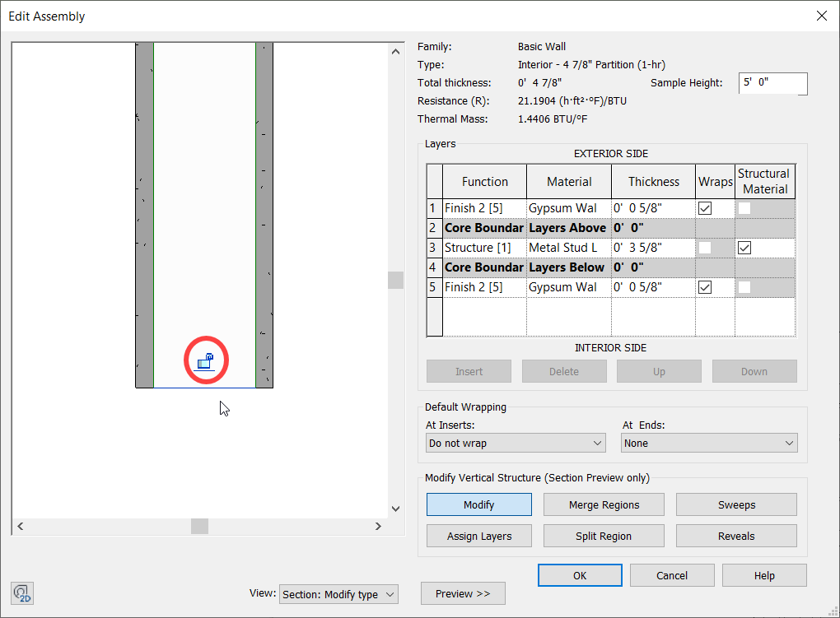Select row header 1 in Layers table
The height and width of the screenshot is (618, 840).
click(x=435, y=208)
